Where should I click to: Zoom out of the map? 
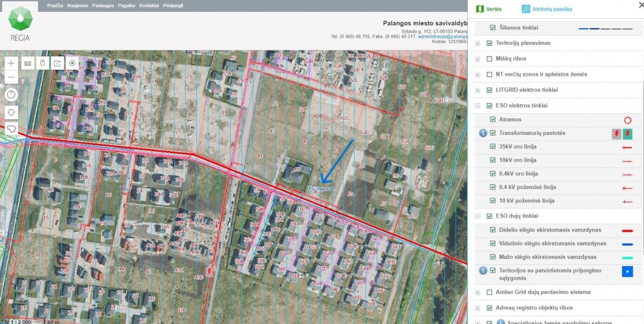click(x=12, y=78)
